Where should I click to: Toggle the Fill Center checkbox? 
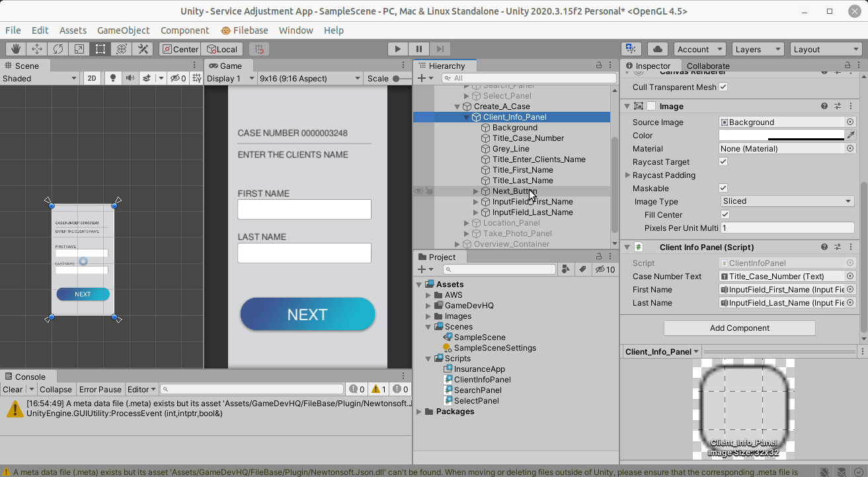(x=725, y=214)
